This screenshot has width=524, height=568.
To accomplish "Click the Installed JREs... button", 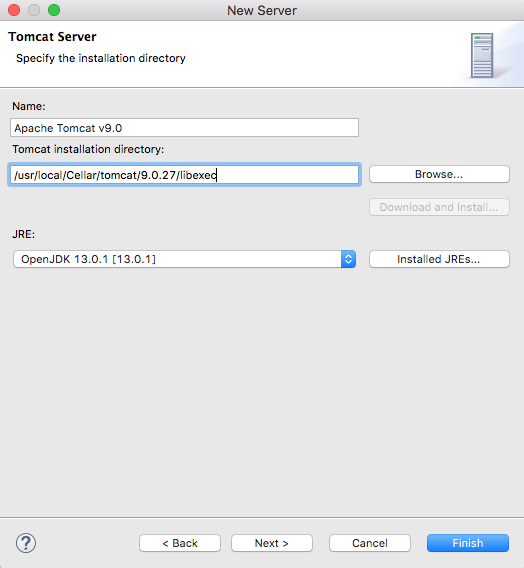I will coord(439,259).
